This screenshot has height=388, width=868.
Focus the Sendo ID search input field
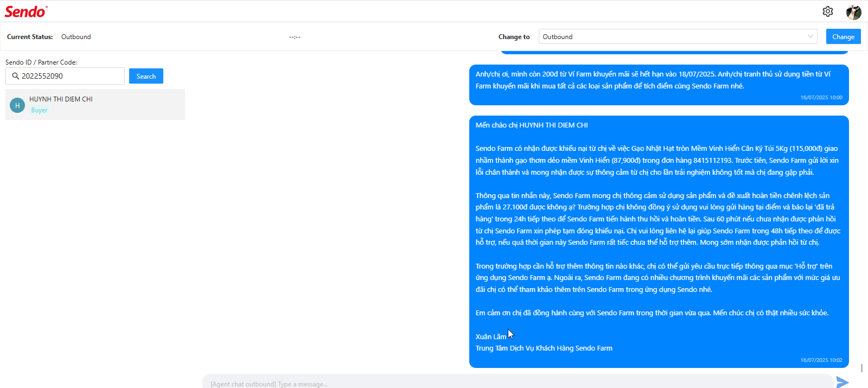(65, 76)
